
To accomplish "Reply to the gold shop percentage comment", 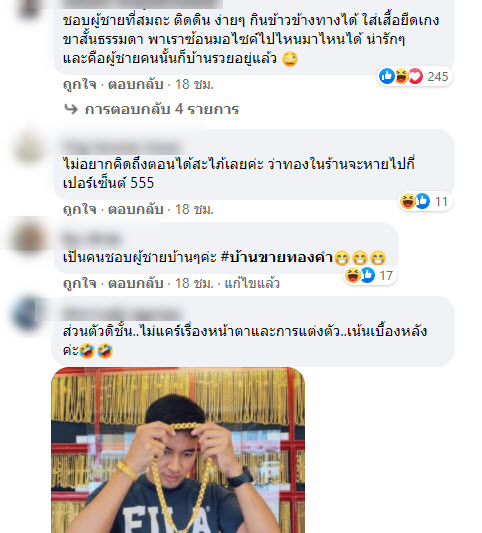I will pos(136,209).
